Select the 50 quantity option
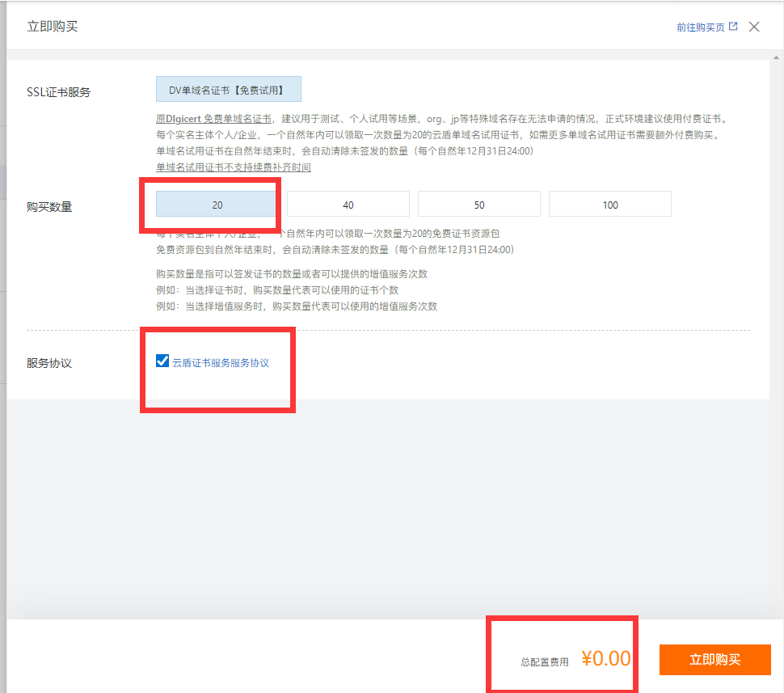 point(478,204)
